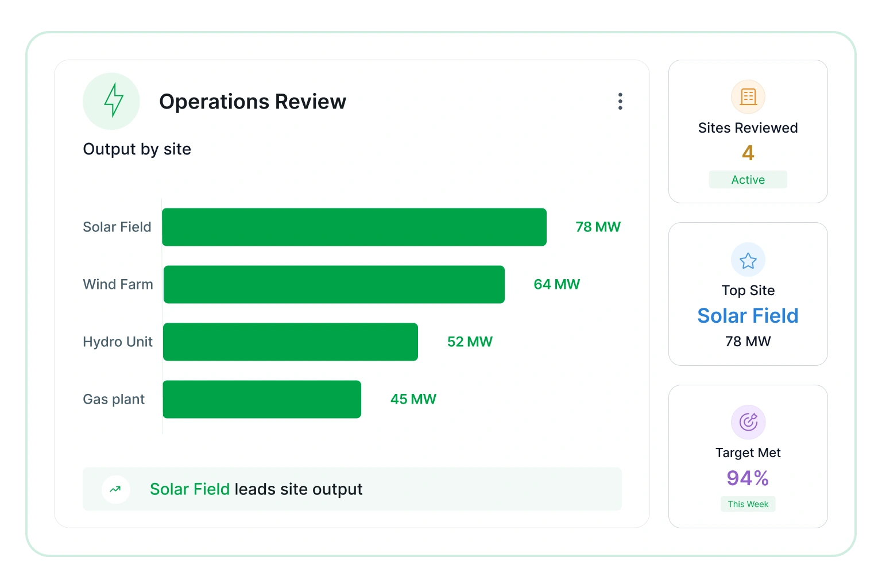This screenshot has width=882, height=588.
Task: Click the trending-up arrow icon
Action: click(115, 489)
